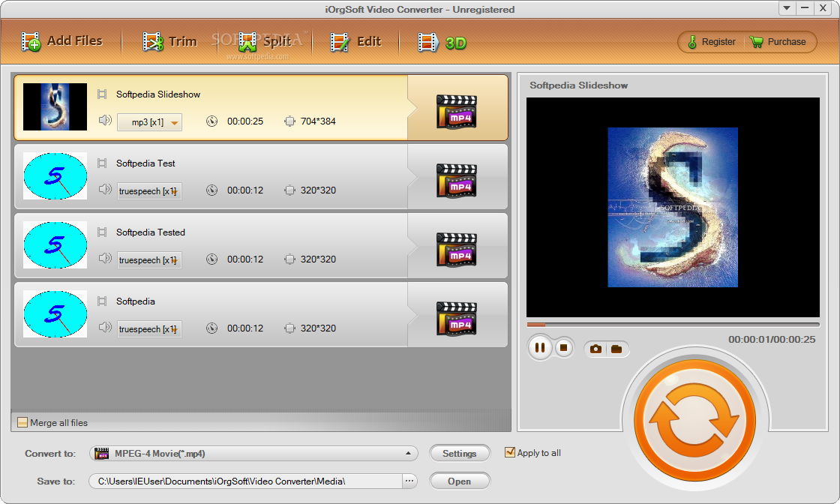Browse output folder with the ellipsis button
The image size is (840, 504).
(409, 481)
